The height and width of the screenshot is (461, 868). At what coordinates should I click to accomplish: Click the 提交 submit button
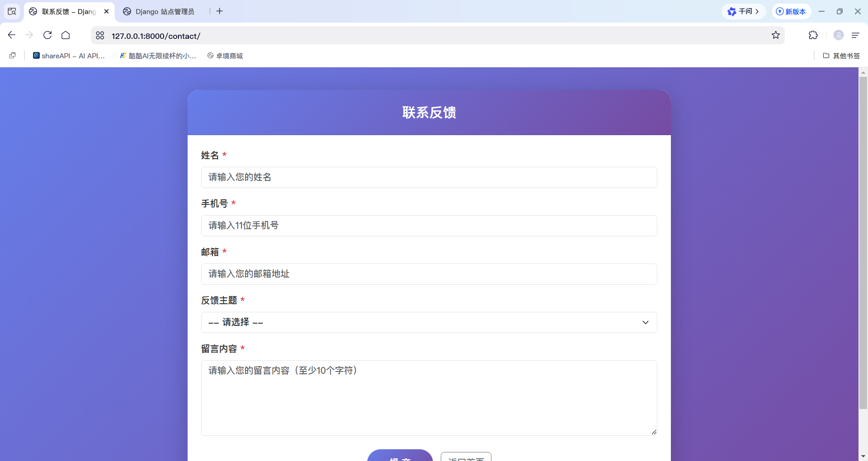pyautogui.click(x=400, y=455)
